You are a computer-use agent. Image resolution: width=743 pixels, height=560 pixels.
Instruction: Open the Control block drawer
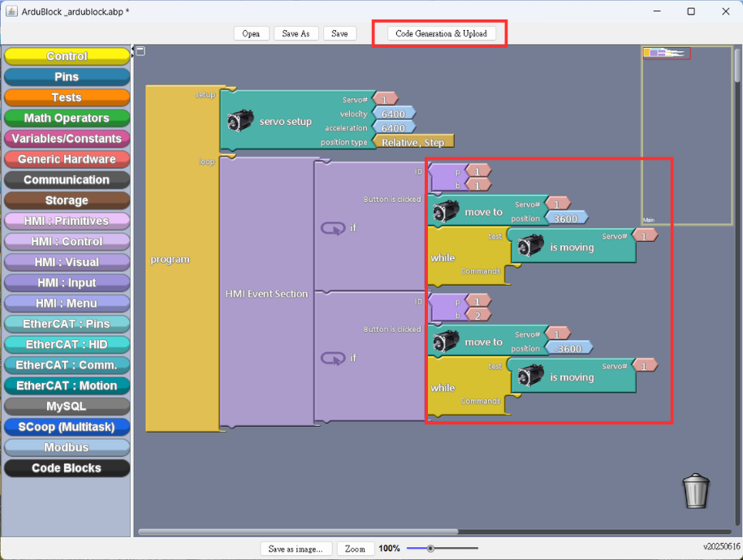(x=67, y=56)
